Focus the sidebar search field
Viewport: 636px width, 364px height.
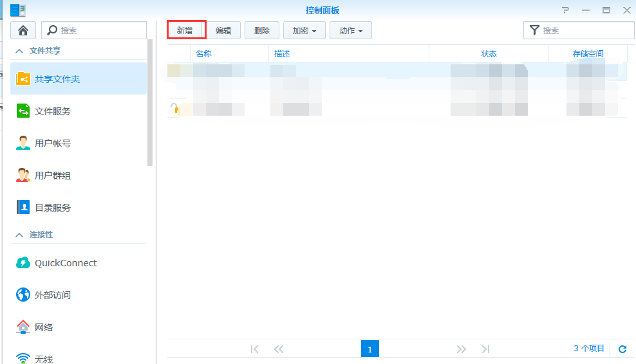[x=94, y=30]
